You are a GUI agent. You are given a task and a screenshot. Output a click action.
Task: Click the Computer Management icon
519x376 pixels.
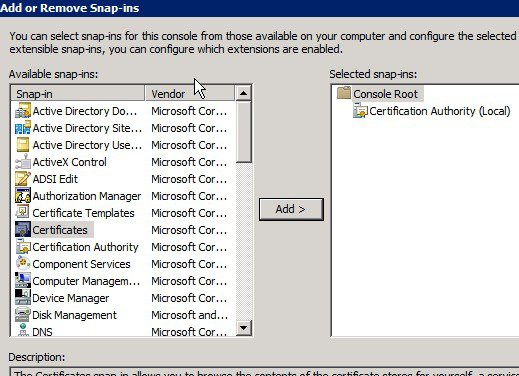pyautogui.click(x=23, y=281)
